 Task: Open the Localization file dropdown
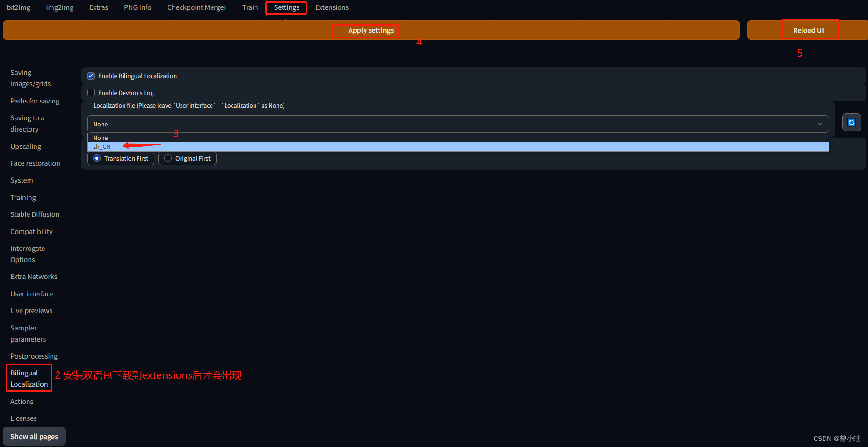coord(458,124)
